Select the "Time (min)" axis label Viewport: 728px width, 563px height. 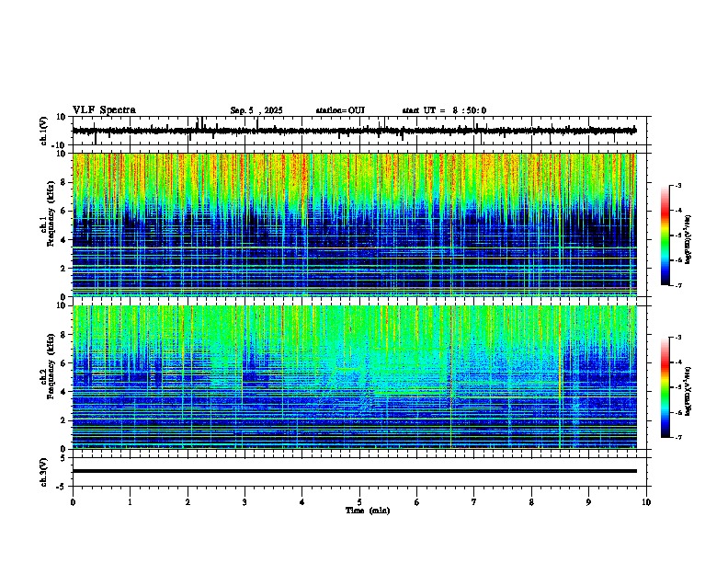coord(368,511)
